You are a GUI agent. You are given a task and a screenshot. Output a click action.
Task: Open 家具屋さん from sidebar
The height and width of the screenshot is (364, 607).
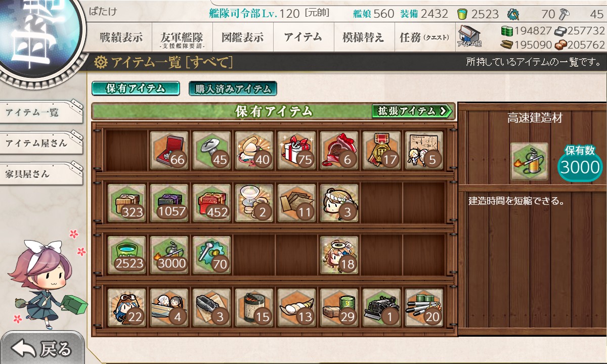point(40,174)
